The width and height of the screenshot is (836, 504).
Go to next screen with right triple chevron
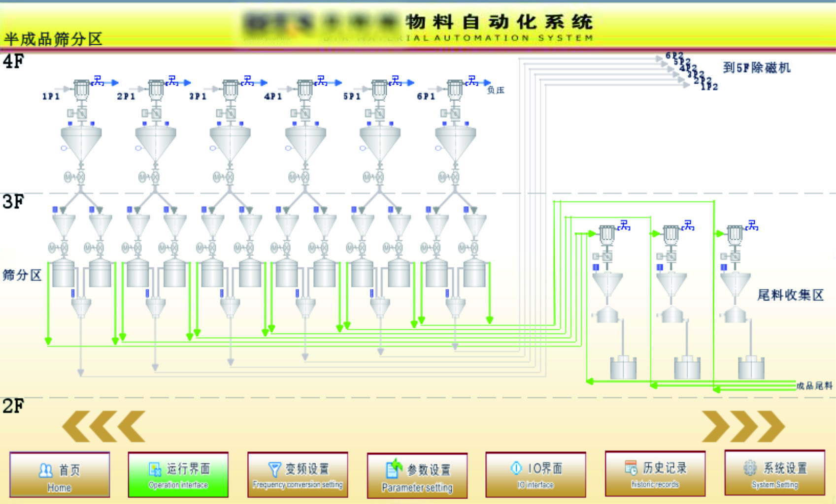click(x=743, y=426)
